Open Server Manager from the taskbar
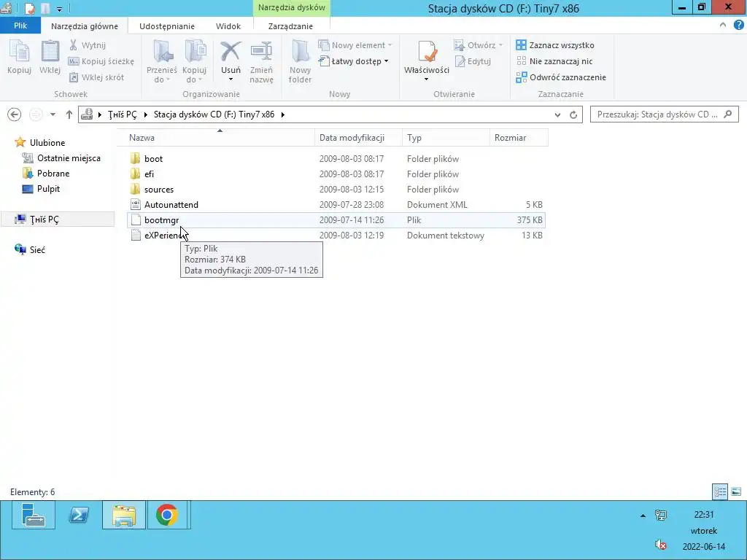 pyautogui.click(x=34, y=515)
